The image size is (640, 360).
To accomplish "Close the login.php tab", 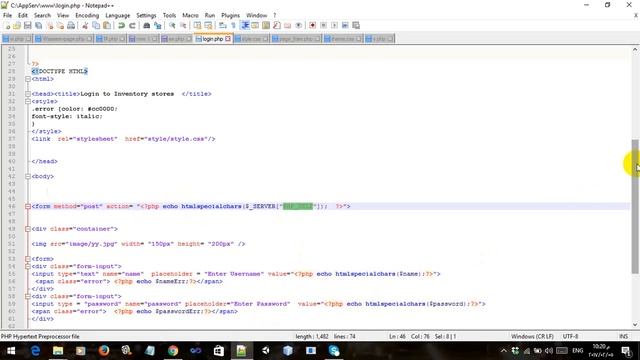I will pos(228,39).
